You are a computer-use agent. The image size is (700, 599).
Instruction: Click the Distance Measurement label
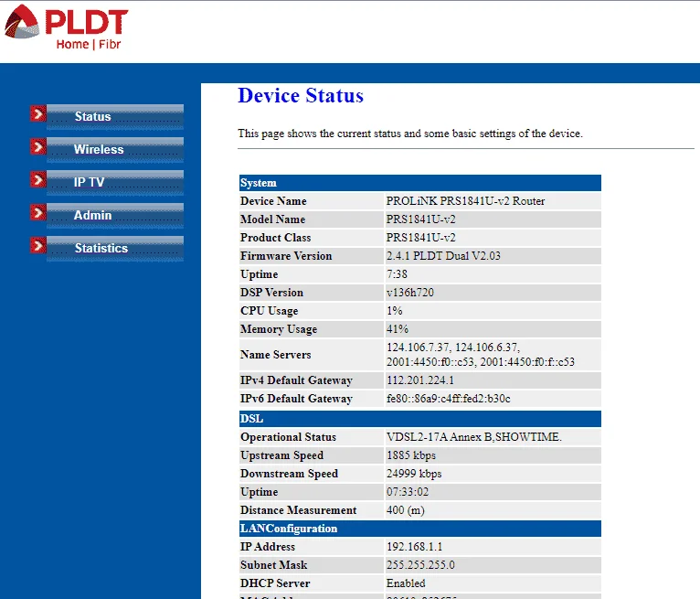tap(298, 510)
